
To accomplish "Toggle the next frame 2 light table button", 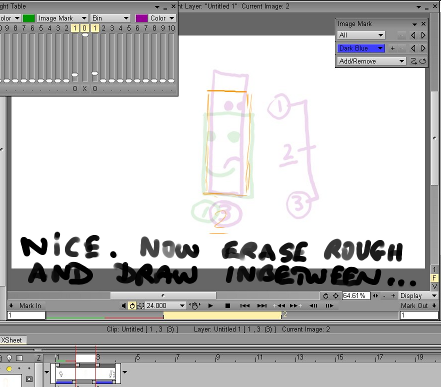I will tap(104, 28).
